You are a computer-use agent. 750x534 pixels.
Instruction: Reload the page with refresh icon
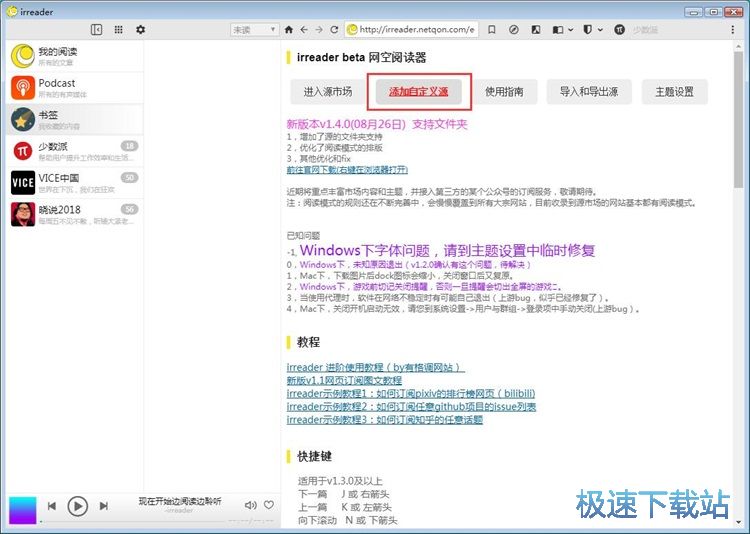(334, 30)
